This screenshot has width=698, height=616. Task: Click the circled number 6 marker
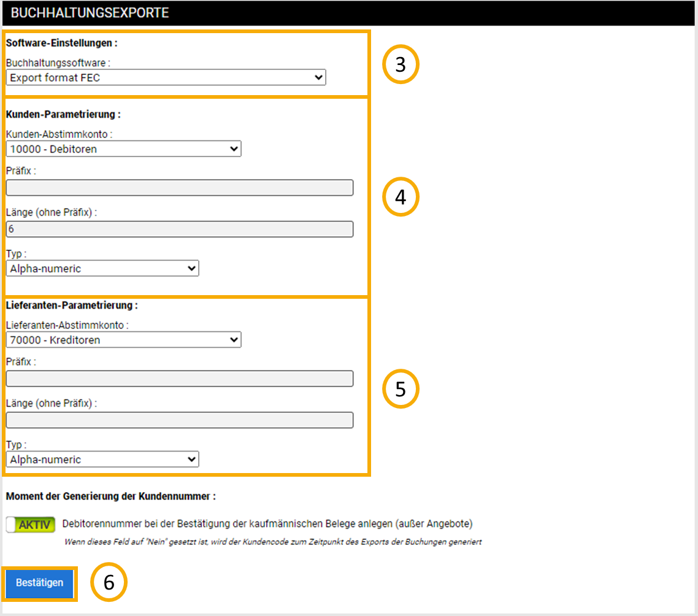(109, 582)
